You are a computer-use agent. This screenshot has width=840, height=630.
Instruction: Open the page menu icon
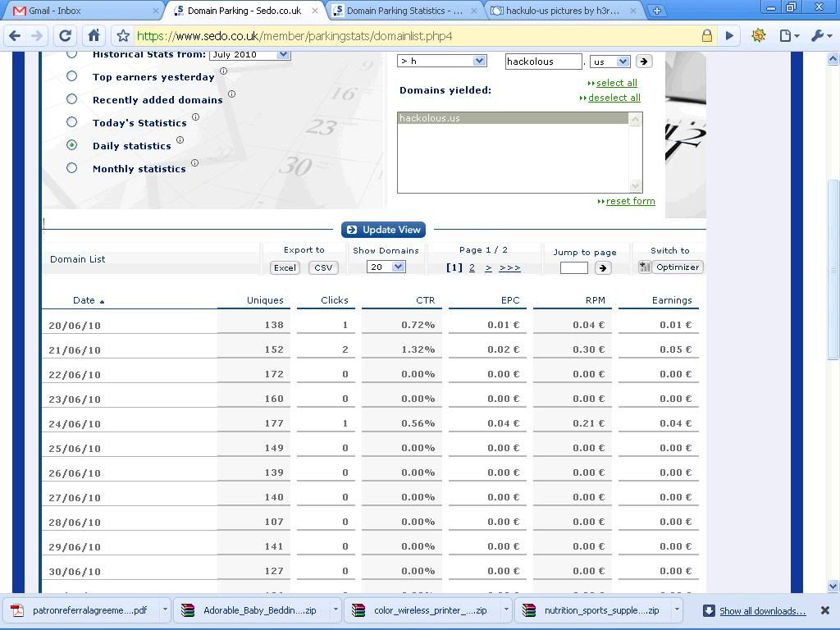788,35
